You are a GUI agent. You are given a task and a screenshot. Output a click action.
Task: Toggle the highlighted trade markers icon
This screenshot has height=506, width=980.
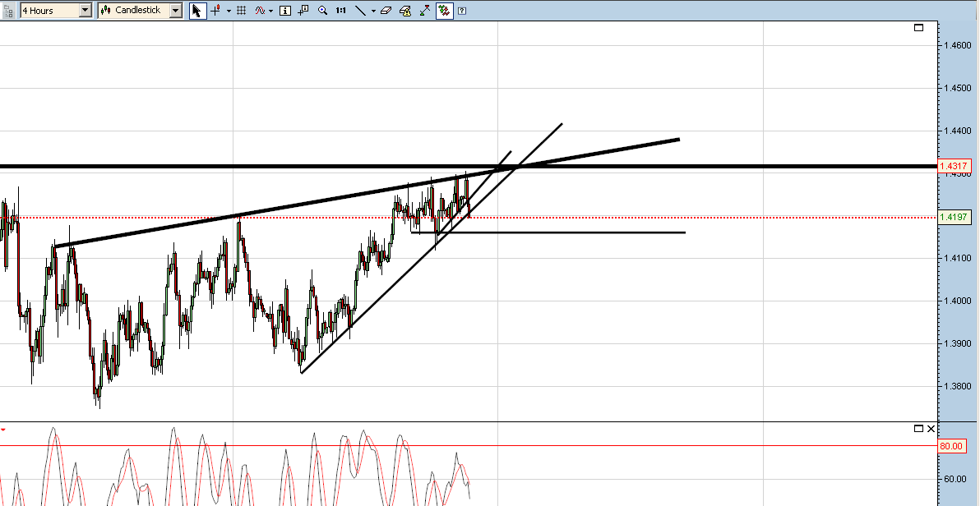pyautogui.click(x=445, y=11)
